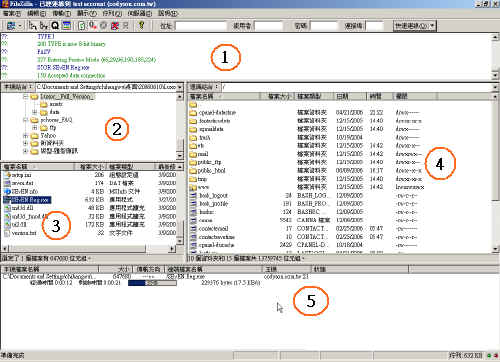500x362 pixels.
Task: Click the gray round cancel operation icon
Action: point(103,26)
